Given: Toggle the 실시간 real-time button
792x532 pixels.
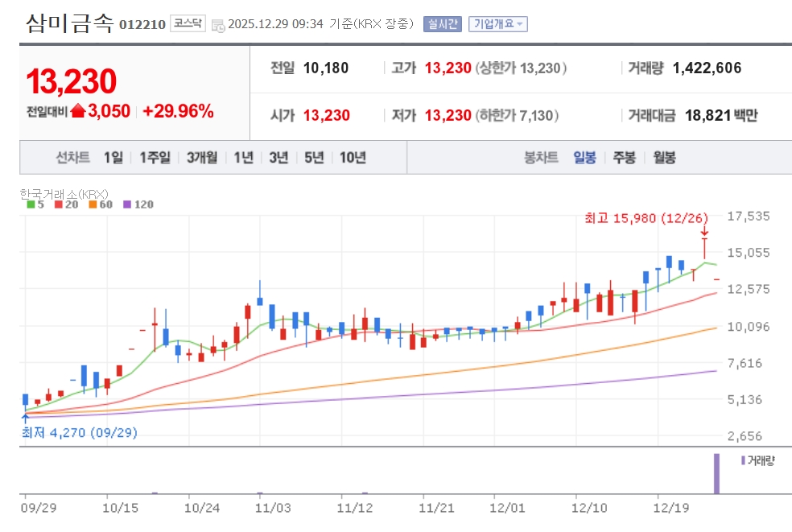Looking at the screenshot, I should point(443,24).
